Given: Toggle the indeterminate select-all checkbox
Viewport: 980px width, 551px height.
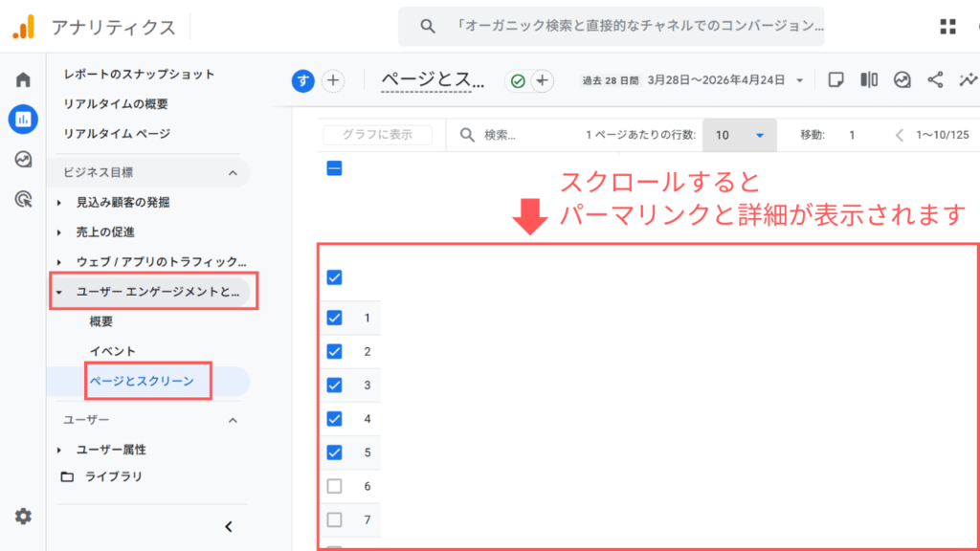Looking at the screenshot, I should tap(334, 168).
